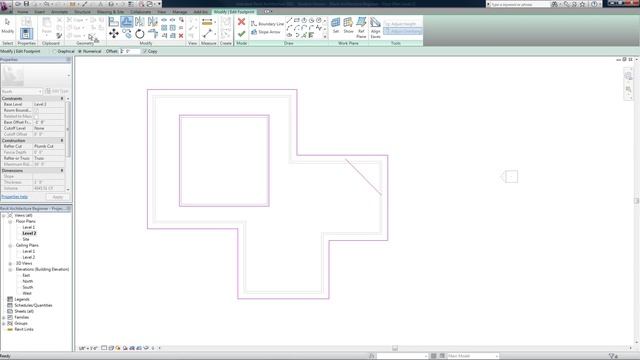Select Schedules/Quantities in Project Browser
The image size is (640, 360).
point(33,305)
